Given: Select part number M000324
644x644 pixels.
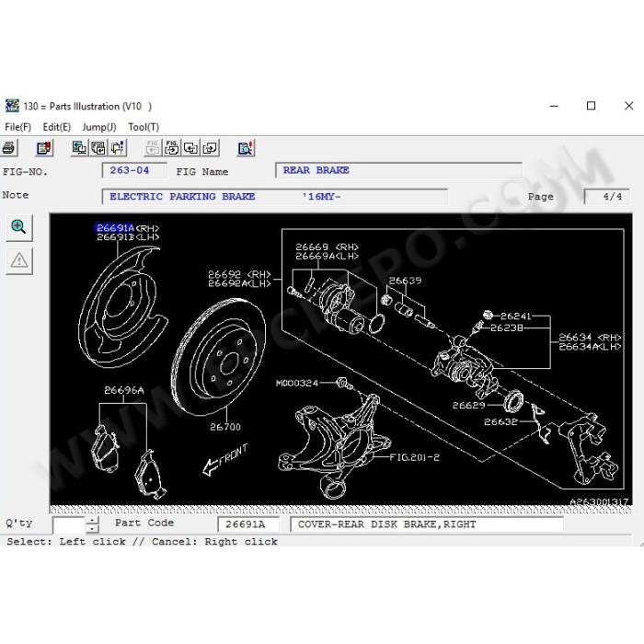Looking at the screenshot, I should pyautogui.click(x=297, y=384).
